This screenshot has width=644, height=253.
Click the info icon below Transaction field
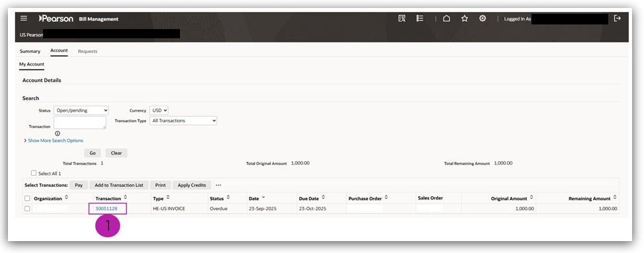pyautogui.click(x=57, y=133)
